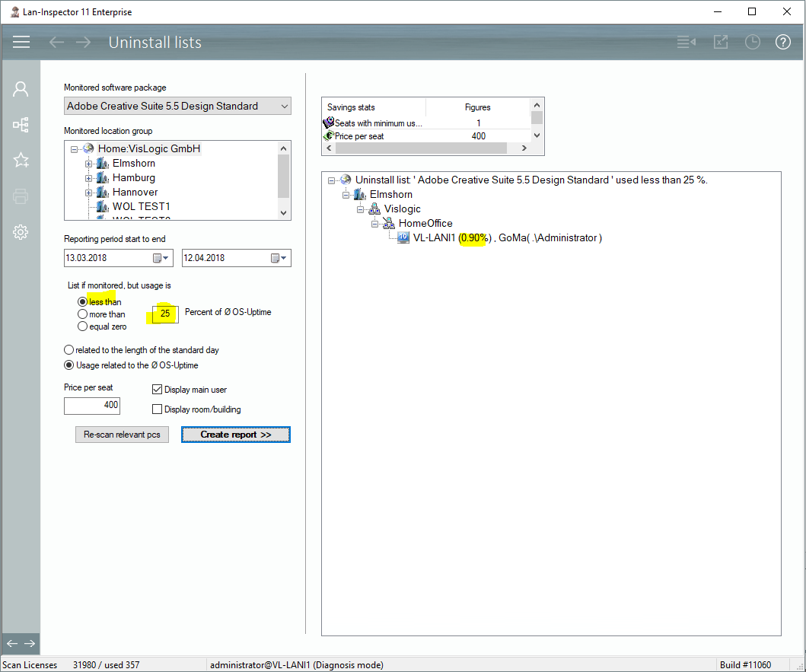Click the 'Create report >>' button
The width and height of the screenshot is (806, 672).
coord(235,435)
